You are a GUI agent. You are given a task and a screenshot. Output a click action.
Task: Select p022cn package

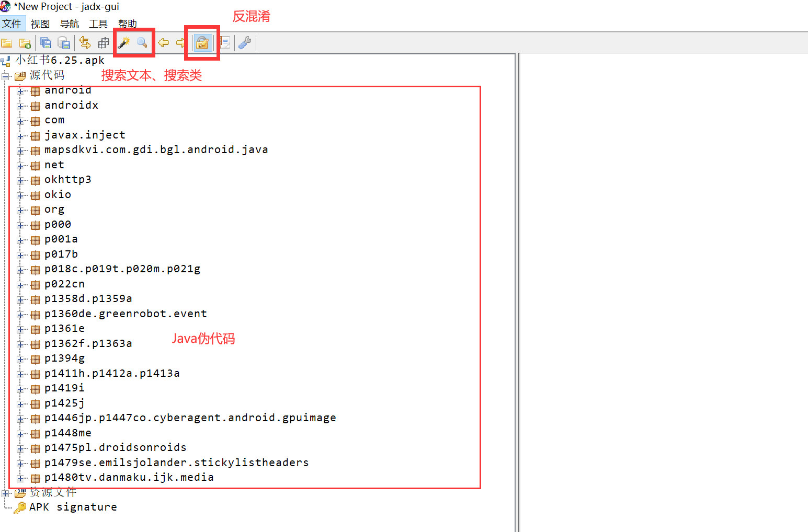(x=64, y=284)
